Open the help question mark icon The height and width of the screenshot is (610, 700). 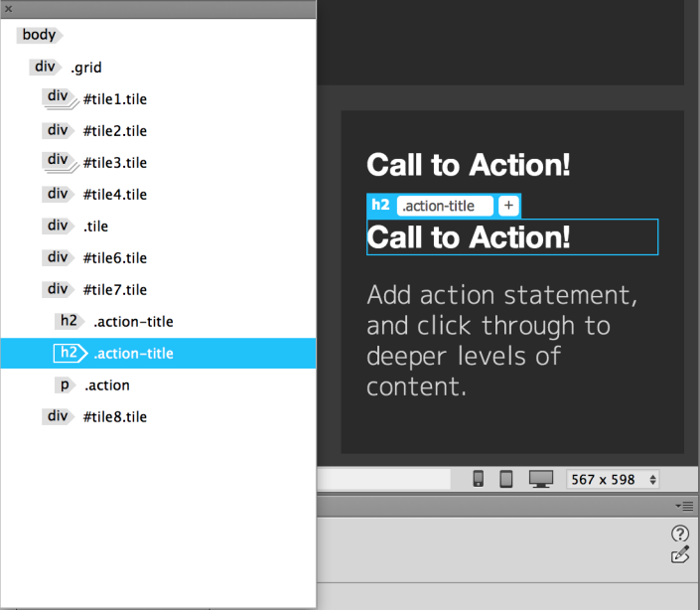[681, 534]
